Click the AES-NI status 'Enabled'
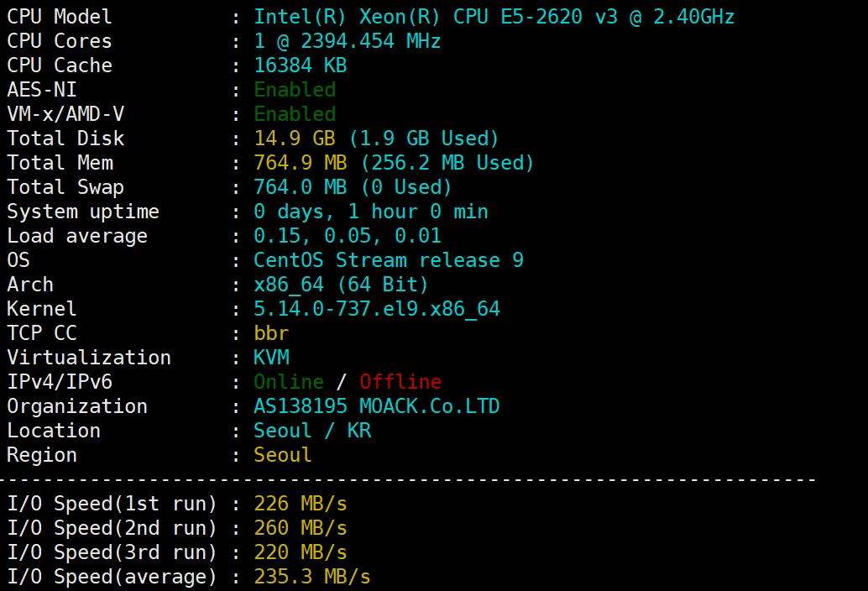Viewport: 868px width, 591px height. [x=295, y=90]
